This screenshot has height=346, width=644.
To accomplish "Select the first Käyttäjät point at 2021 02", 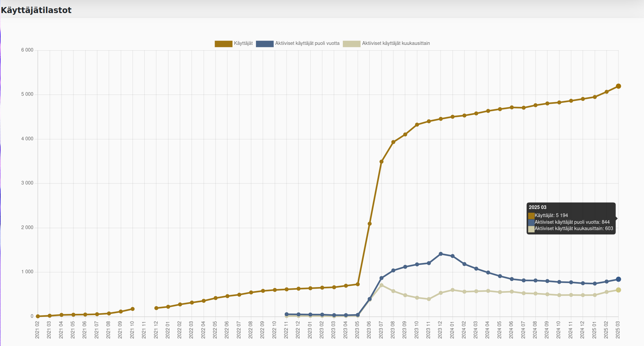I will 38,316.
